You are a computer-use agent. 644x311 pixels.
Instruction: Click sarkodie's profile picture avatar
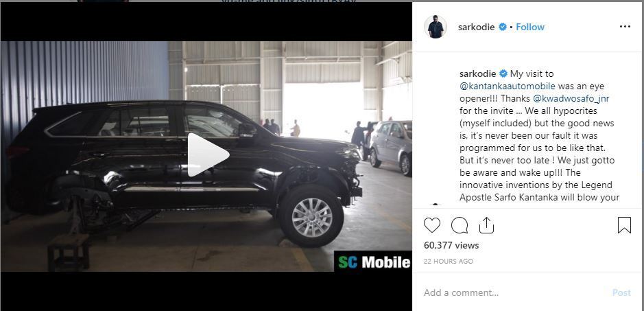(x=436, y=27)
